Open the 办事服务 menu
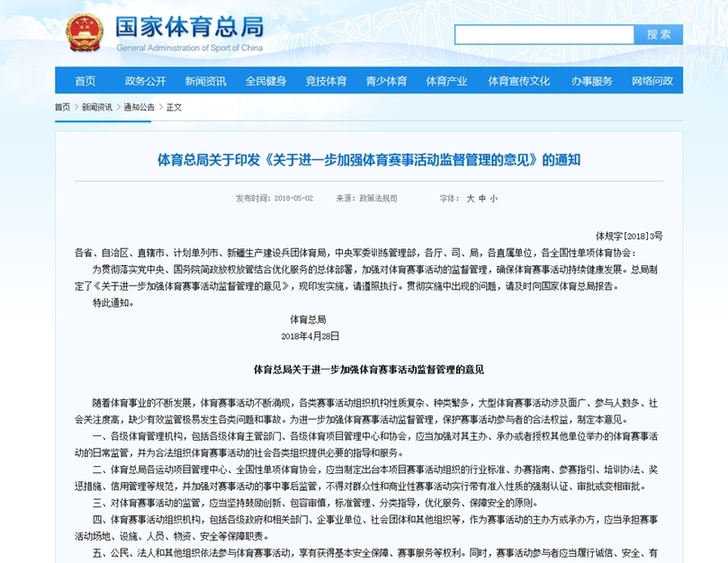This screenshot has width=728, height=563. tap(592, 81)
